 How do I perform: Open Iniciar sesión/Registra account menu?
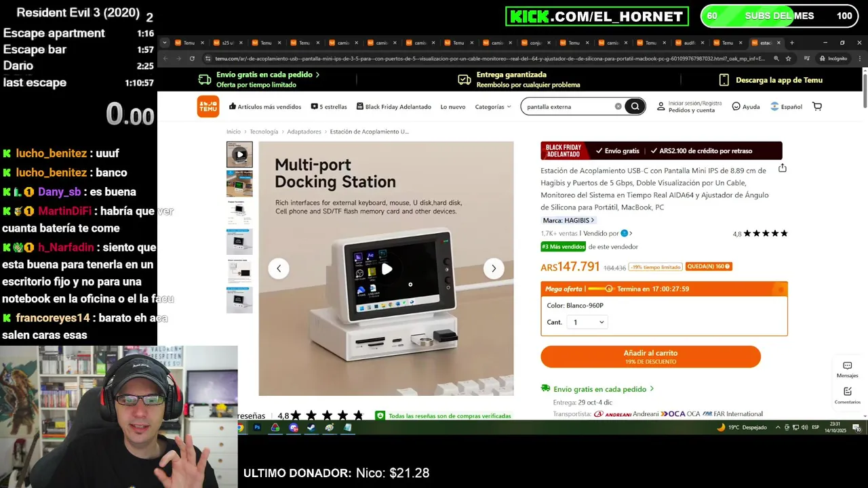click(x=689, y=106)
